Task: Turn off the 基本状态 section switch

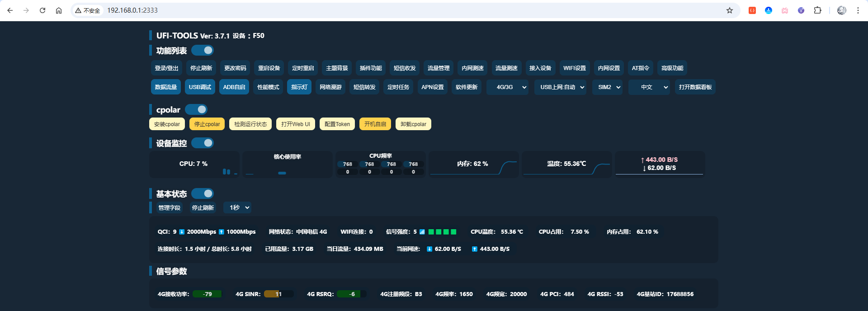Action: [203, 193]
